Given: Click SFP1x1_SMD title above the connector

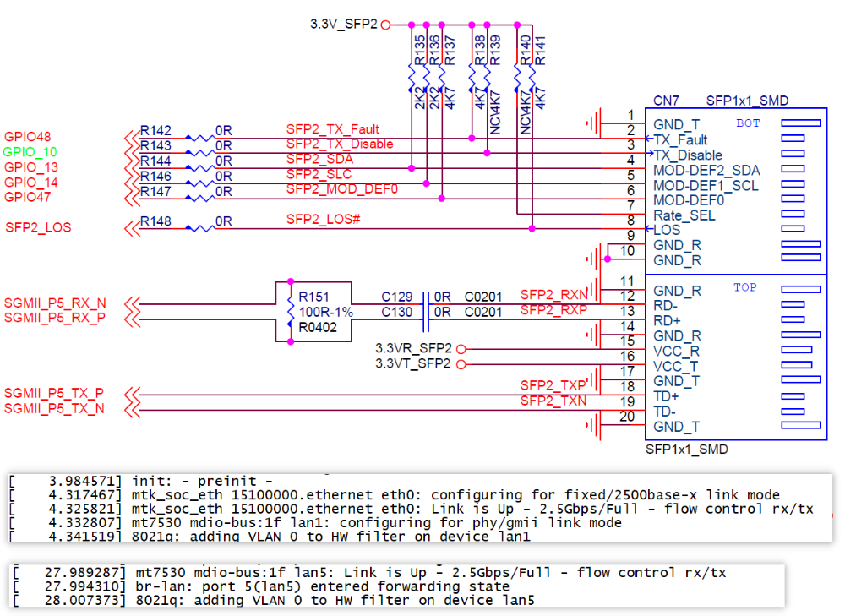Looking at the screenshot, I should point(748,101).
